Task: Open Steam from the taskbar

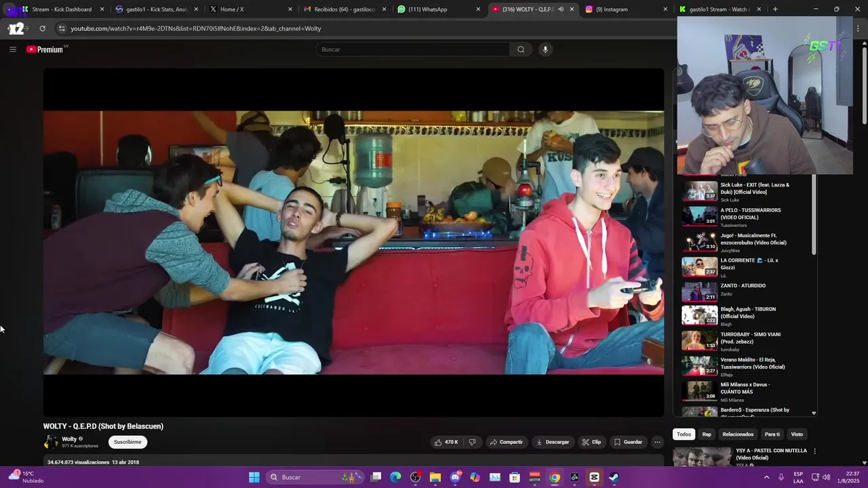Action: (614, 477)
